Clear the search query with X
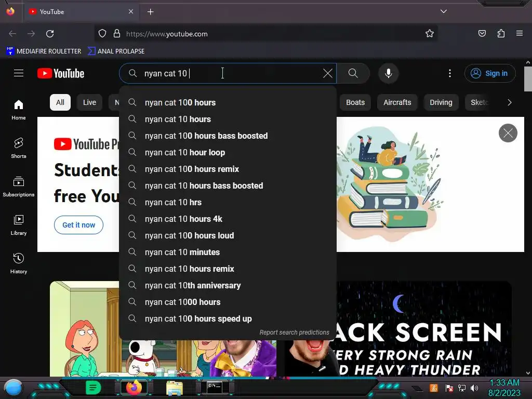 [x=328, y=73]
